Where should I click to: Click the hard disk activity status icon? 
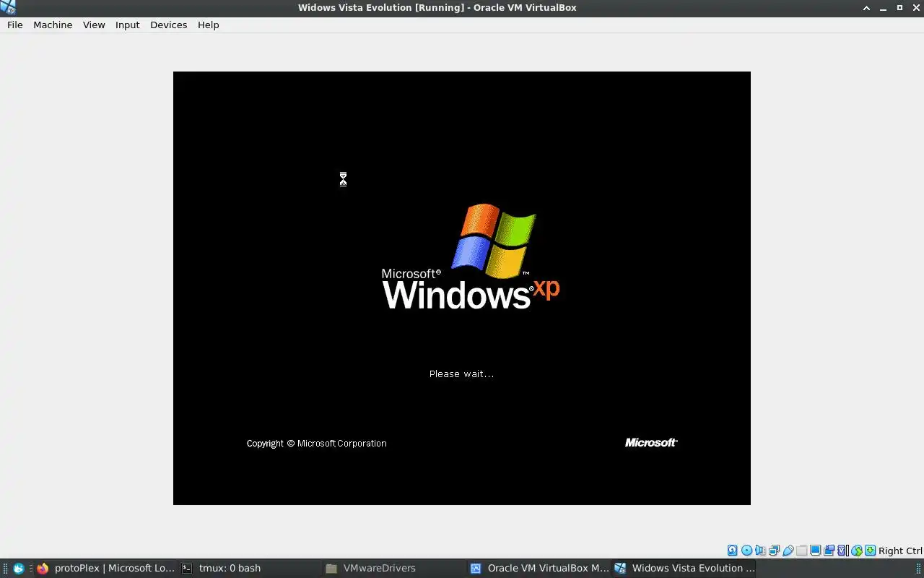[733, 551]
